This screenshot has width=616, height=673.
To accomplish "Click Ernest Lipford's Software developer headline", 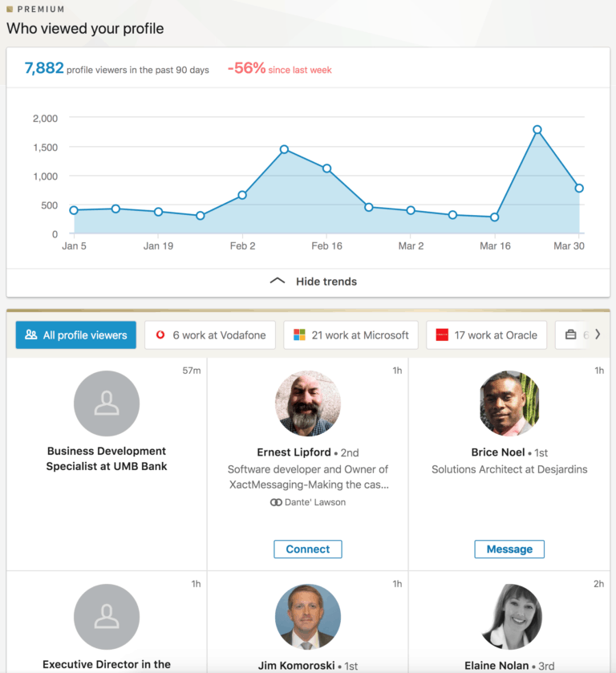I will [x=308, y=476].
